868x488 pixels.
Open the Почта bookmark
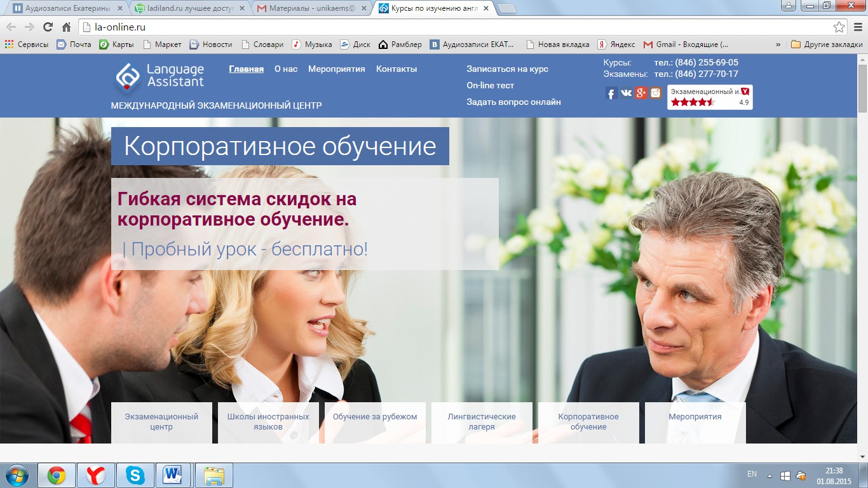coord(74,44)
